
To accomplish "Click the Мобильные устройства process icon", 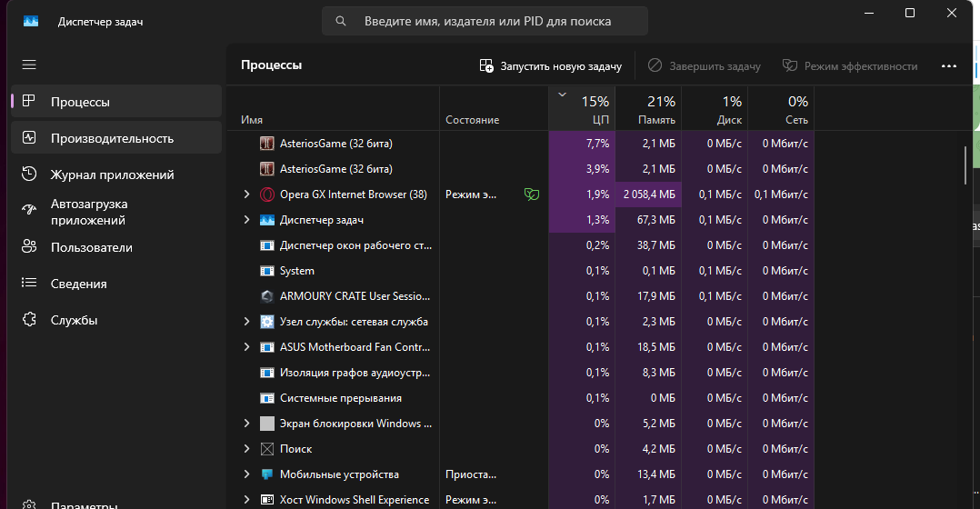I will click(x=267, y=474).
